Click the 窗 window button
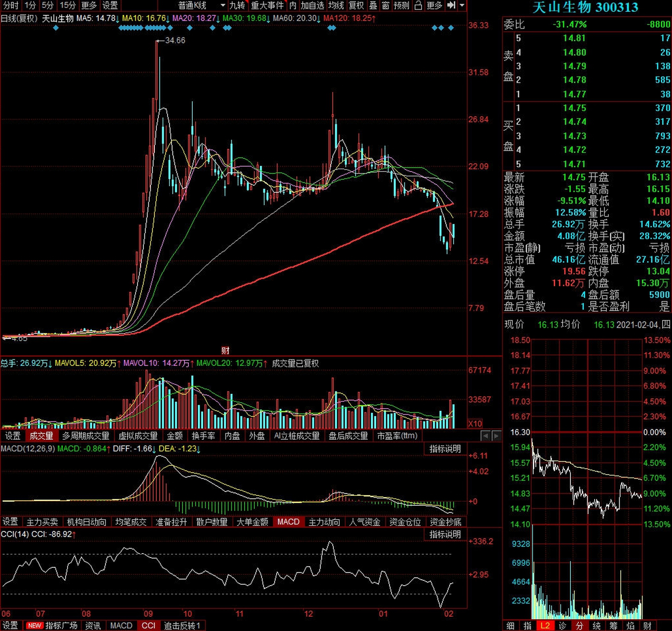The image size is (672, 631). click(x=386, y=5)
